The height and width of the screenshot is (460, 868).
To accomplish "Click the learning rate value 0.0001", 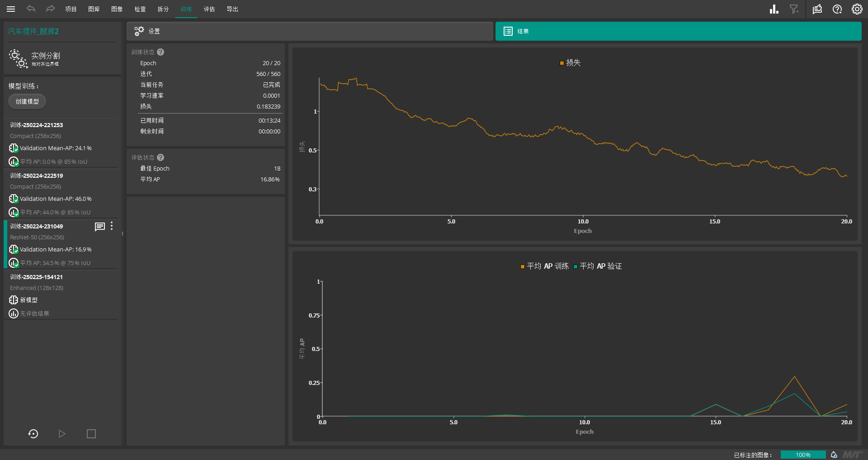I will coord(272,95).
